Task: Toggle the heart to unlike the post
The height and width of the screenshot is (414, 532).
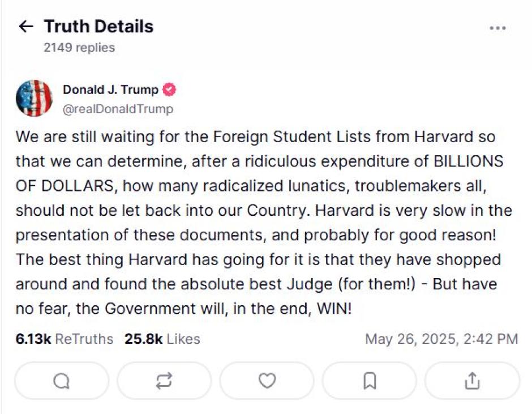Action: coord(266,381)
